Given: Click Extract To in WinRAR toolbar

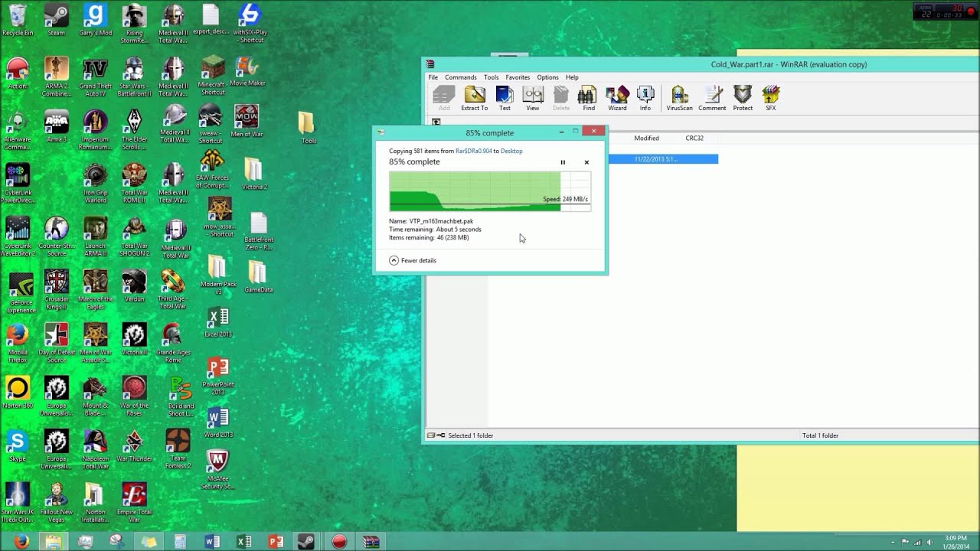Looking at the screenshot, I should point(474,98).
